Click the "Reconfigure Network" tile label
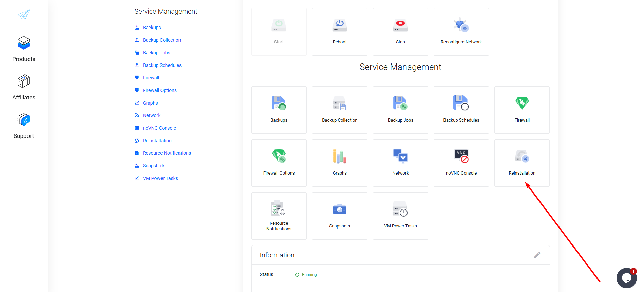Viewport: 644px width, 292px height. 461,42
